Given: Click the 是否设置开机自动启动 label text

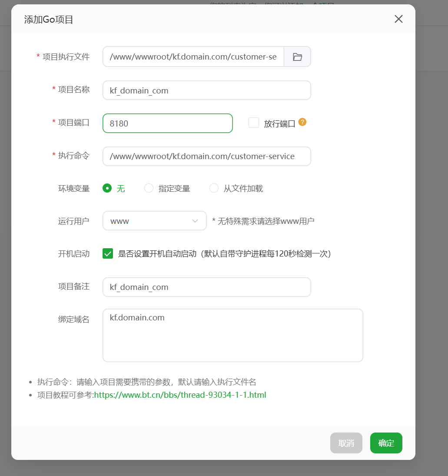Looking at the screenshot, I should click(x=224, y=254).
